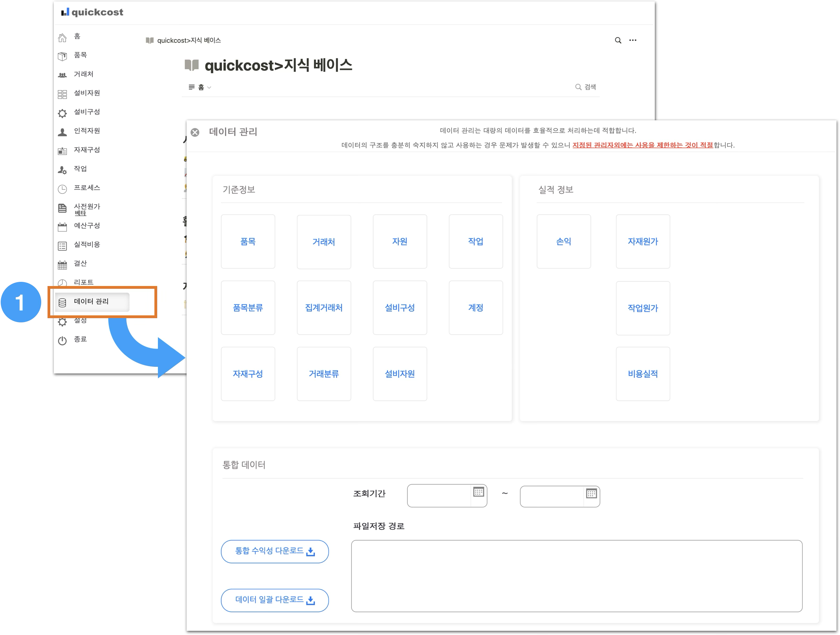840x635 pixels.
Task: Click 통합 수익성 다운로드 button
Action: pos(275,551)
